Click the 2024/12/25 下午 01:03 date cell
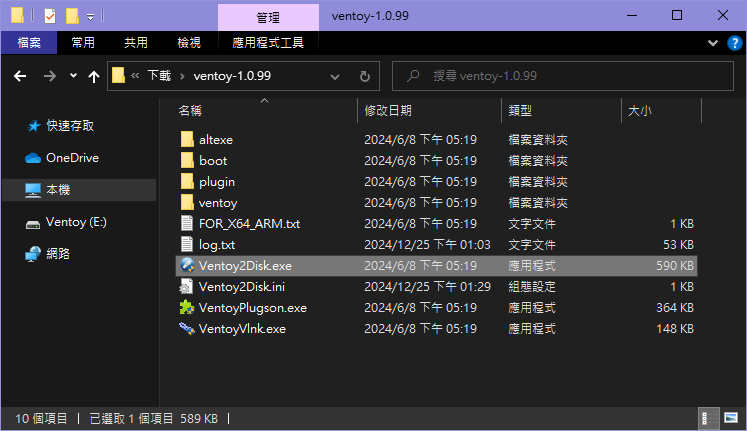Screen dimensions: 747x431 (427, 245)
